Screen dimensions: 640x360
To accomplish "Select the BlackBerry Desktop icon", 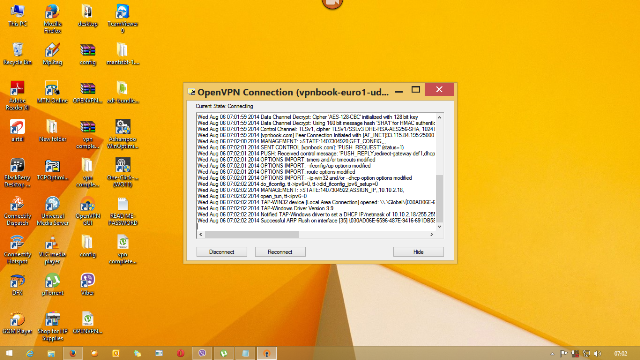I will pos(17,173).
